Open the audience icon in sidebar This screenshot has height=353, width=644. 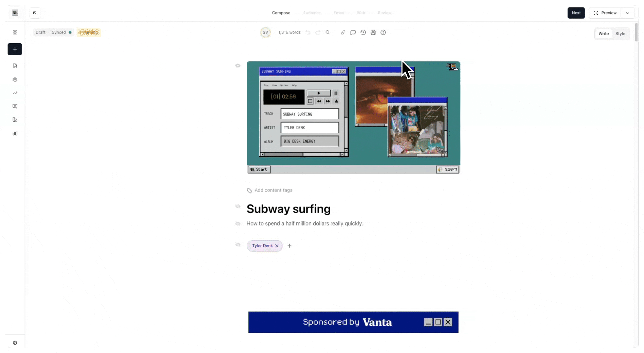pos(15,79)
